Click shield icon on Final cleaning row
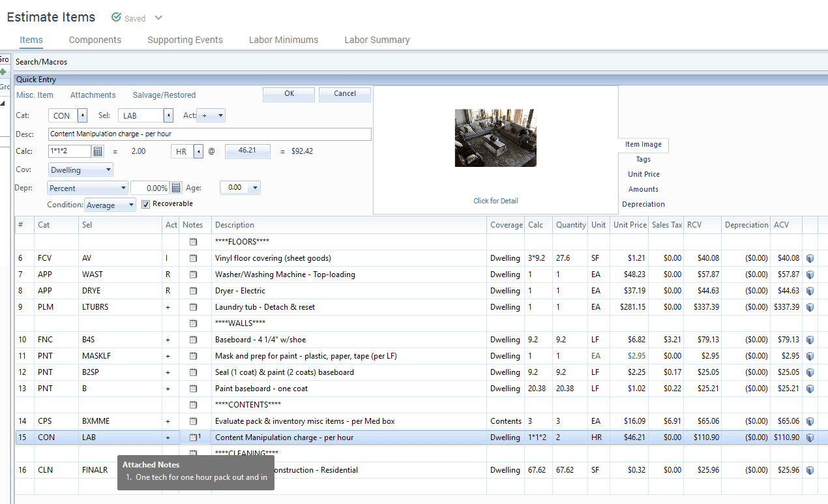The image size is (828, 504). tap(810, 470)
